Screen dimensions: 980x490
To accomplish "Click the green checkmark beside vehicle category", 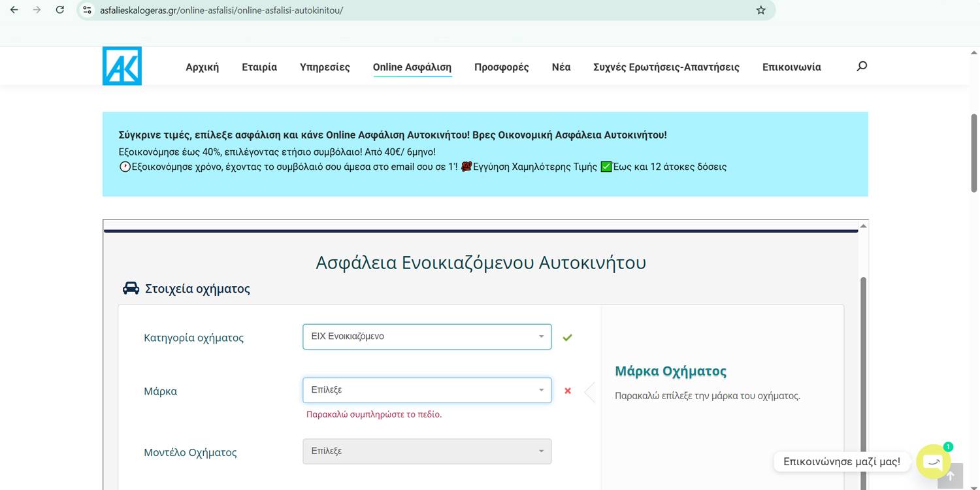I will tap(567, 337).
